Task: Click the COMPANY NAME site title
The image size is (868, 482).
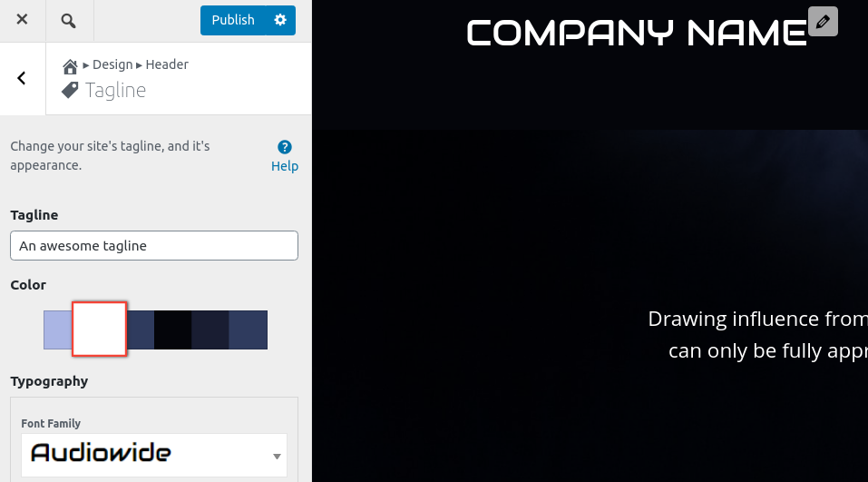Action: [x=637, y=33]
